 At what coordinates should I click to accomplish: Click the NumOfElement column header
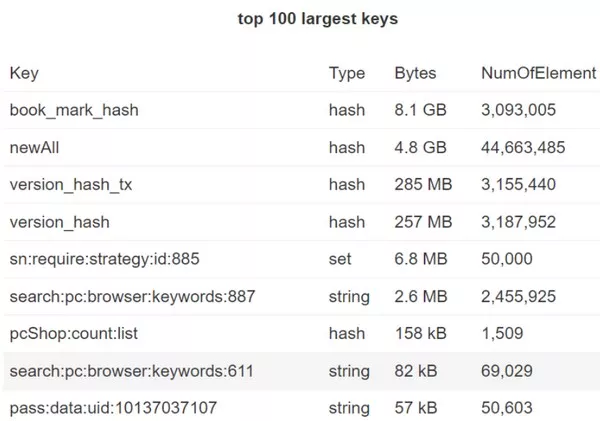(538, 73)
